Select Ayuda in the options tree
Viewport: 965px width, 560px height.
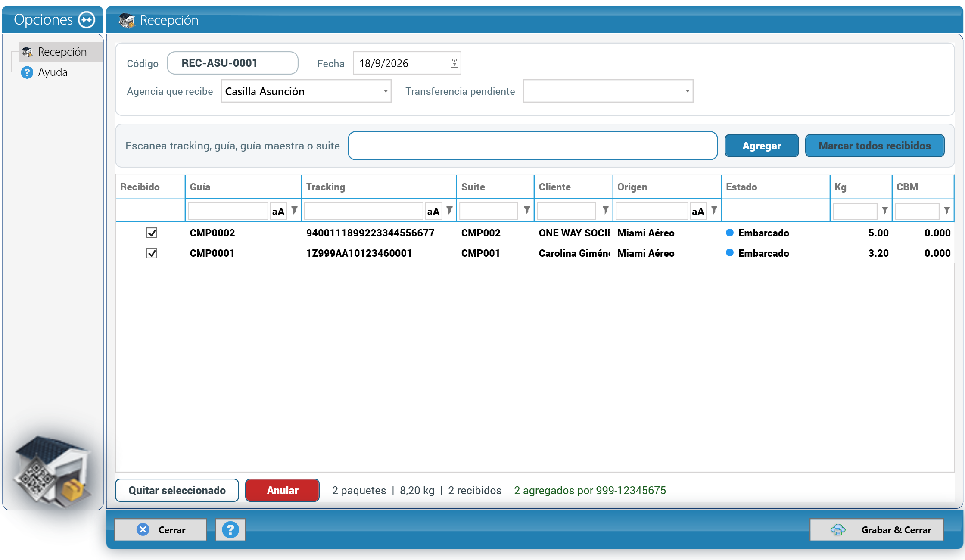coord(53,72)
